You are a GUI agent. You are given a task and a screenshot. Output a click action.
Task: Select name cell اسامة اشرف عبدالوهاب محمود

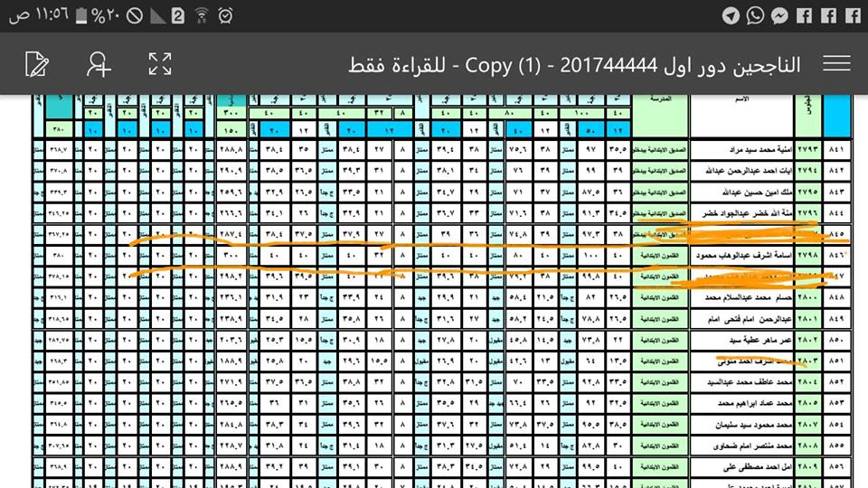click(741, 256)
